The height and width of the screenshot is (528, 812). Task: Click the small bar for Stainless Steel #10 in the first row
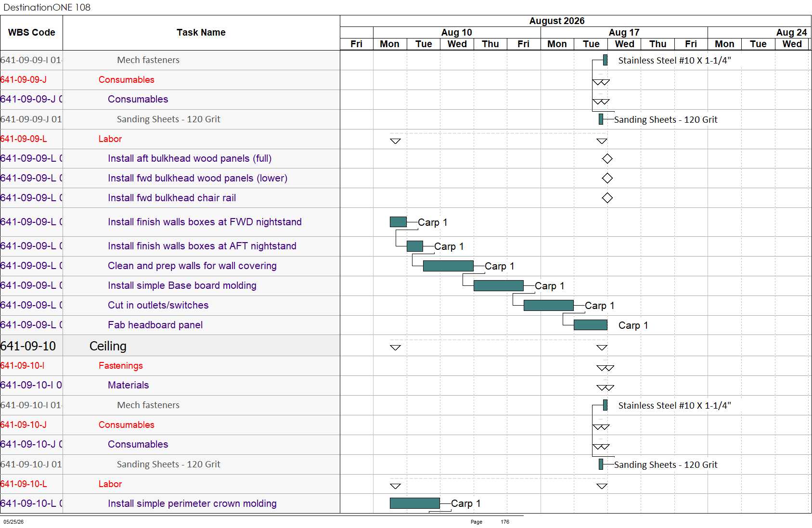tap(605, 60)
